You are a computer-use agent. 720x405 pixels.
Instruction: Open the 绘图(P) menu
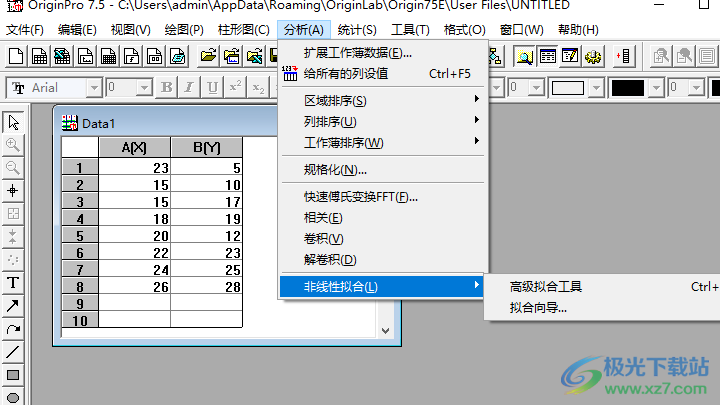click(184, 30)
